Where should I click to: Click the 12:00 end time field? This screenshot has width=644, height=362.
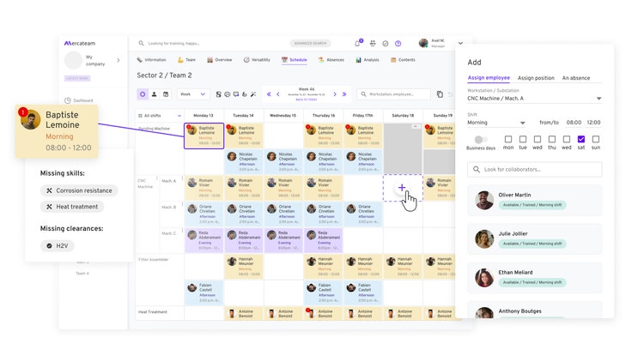593,123
